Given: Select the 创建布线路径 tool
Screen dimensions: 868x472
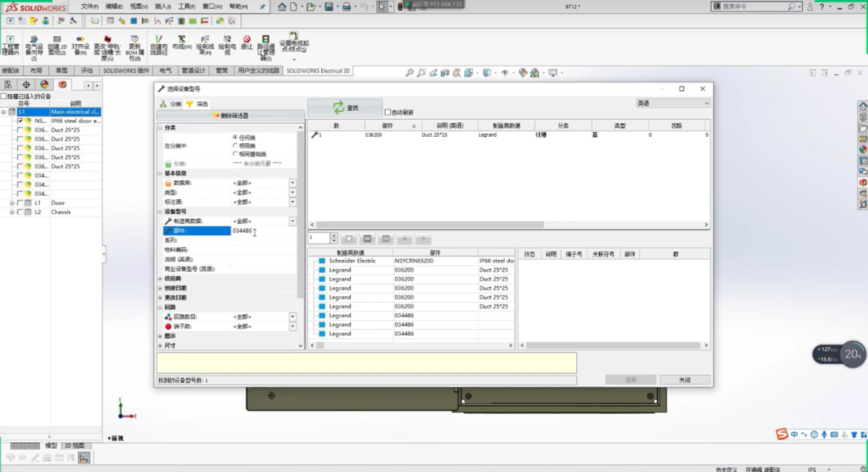Looking at the screenshot, I should click(158, 46).
